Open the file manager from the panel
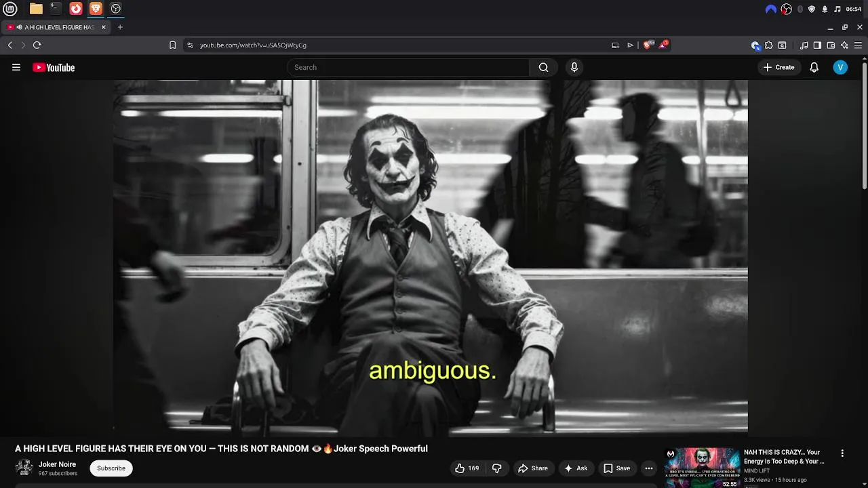The image size is (868, 488). click(x=36, y=9)
